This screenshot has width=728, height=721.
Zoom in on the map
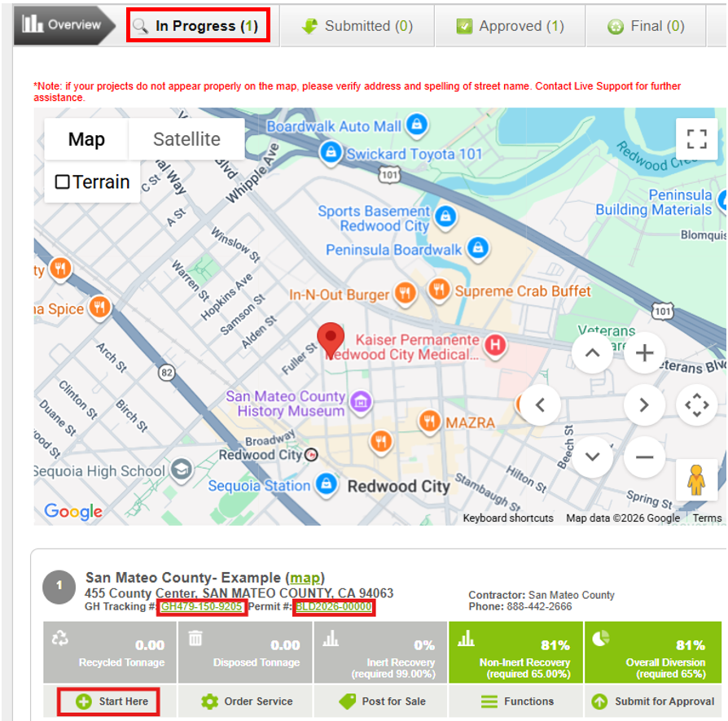click(x=644, y=353)
